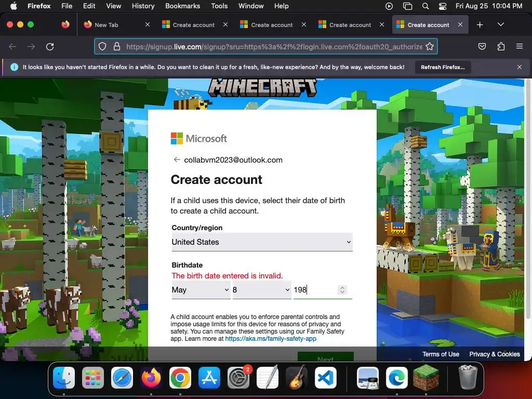Bookmark this page with the star icon
This screenshot has height=399, width=532.
430,46
